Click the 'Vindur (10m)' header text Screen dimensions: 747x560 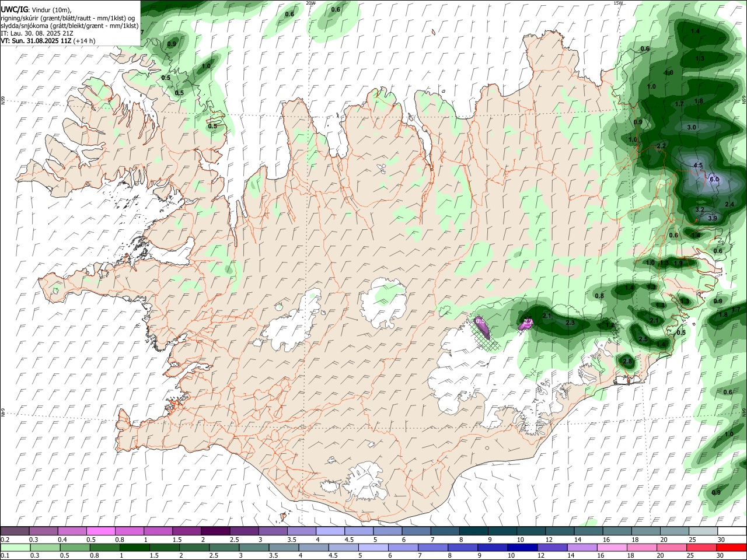click(51, 10)
